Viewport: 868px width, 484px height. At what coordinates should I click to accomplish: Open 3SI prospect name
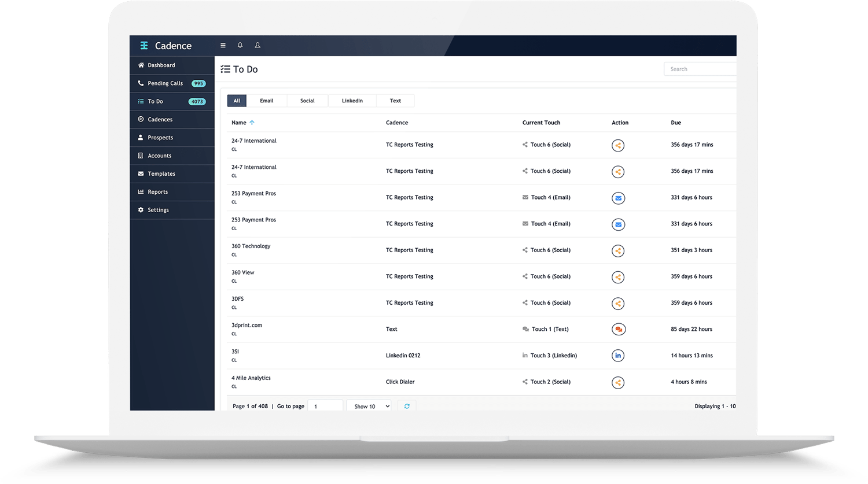click(x=235, y=352)
